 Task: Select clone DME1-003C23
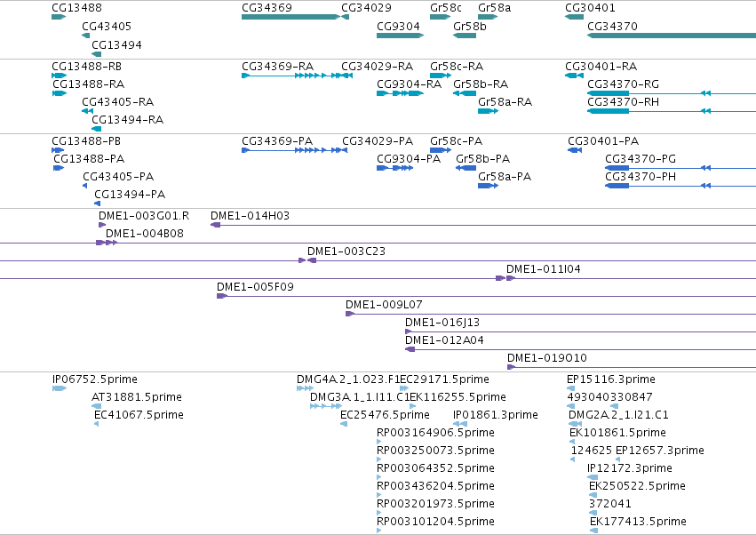click(x=346, y=252)
